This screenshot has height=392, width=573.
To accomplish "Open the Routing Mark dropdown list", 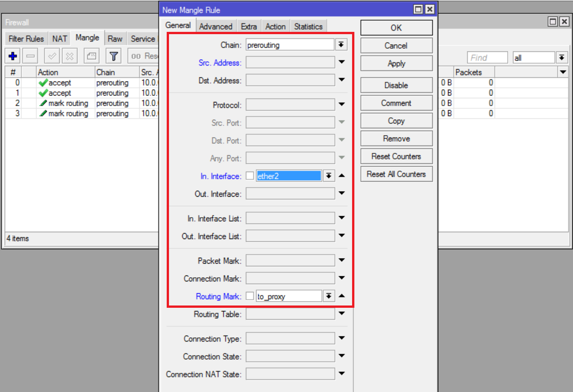I will point(328,296).
